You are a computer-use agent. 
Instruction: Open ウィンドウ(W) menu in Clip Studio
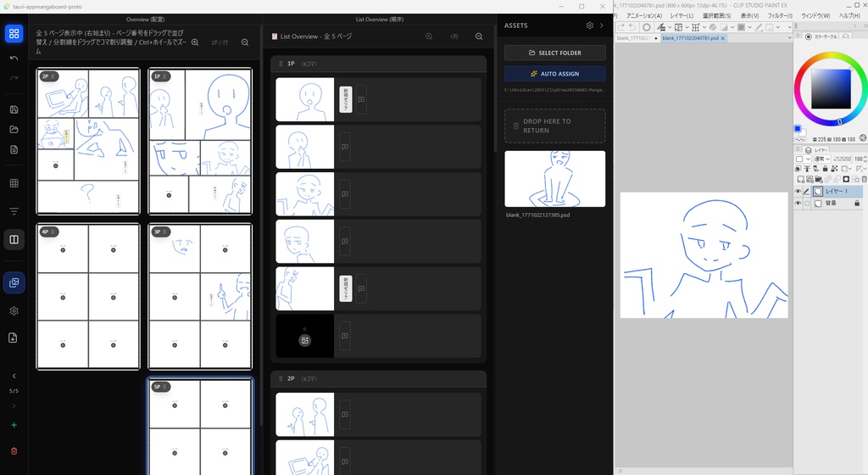point(815,16)
